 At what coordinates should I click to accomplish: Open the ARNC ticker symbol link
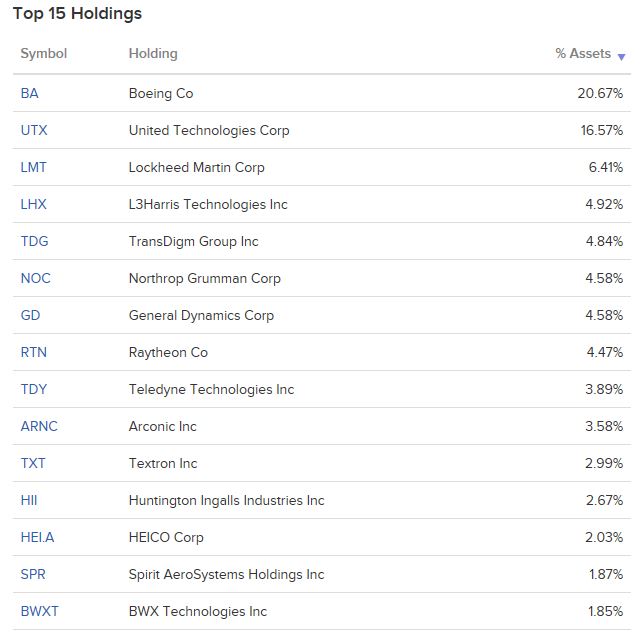[x=39, y=426]
